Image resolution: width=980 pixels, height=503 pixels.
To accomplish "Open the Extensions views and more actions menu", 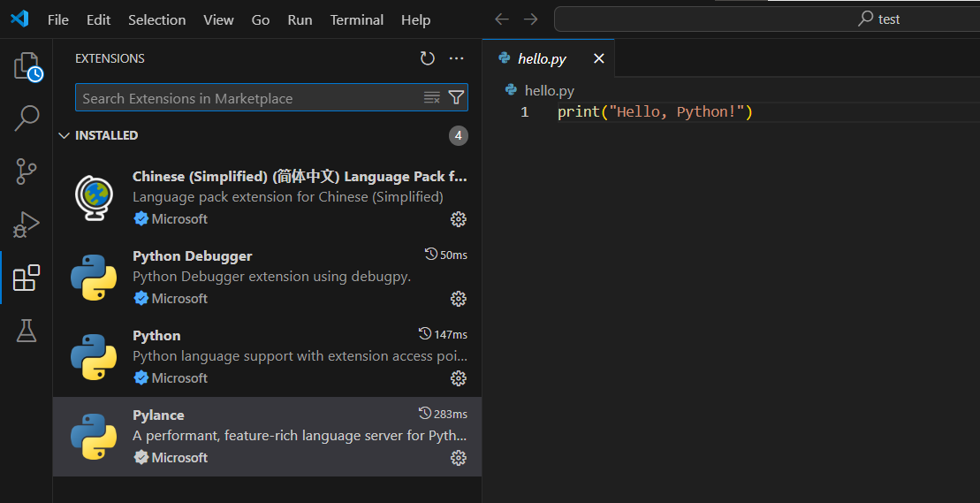I will [456, 58].
